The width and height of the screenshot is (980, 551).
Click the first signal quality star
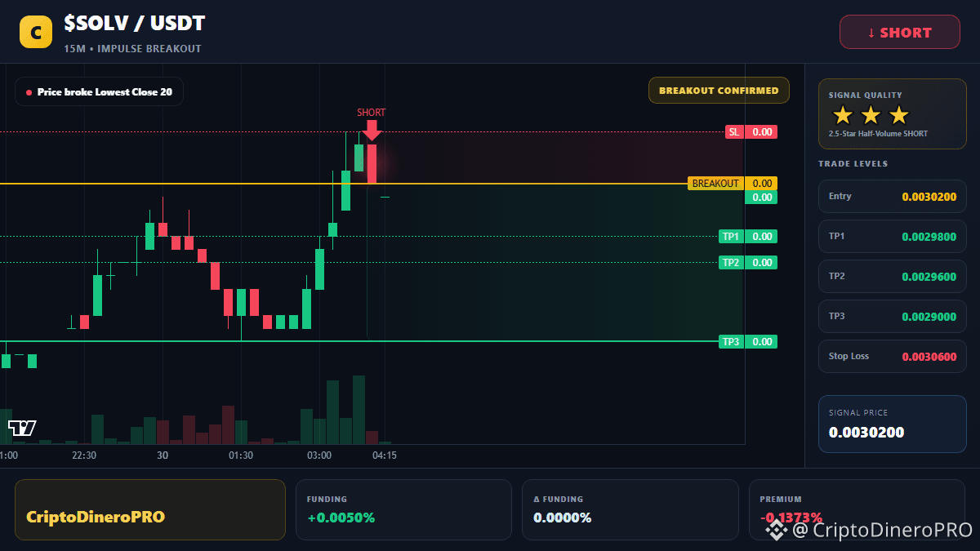pyautogui.click(x=842, y=115)
